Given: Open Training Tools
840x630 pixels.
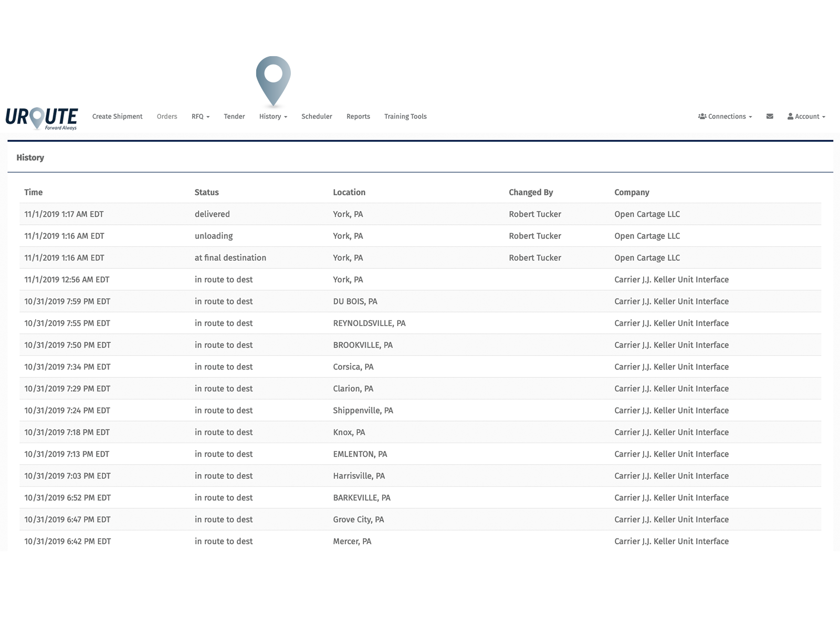Looking at the screenshot, I should point(405,117).
